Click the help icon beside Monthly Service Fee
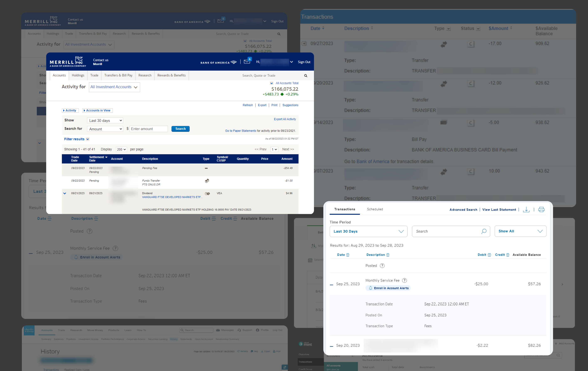The height and width of the screenshot is (371, 588). point(404,280)
